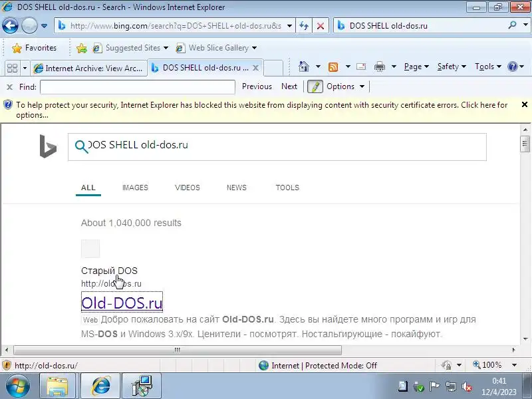532x399 pixels.
Task: Open the Favorites star button
Action: click(34, 48)
